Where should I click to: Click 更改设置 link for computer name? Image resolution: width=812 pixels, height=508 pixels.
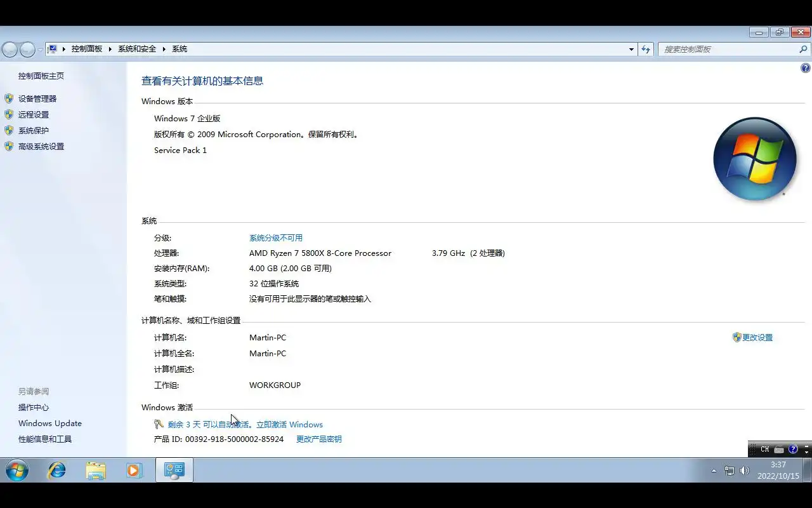pyautogui.click(x=757, y=337)
